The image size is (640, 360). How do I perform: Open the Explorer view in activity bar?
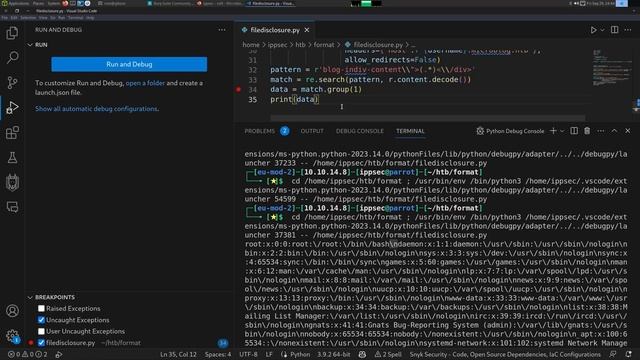[x=12, y=33]
